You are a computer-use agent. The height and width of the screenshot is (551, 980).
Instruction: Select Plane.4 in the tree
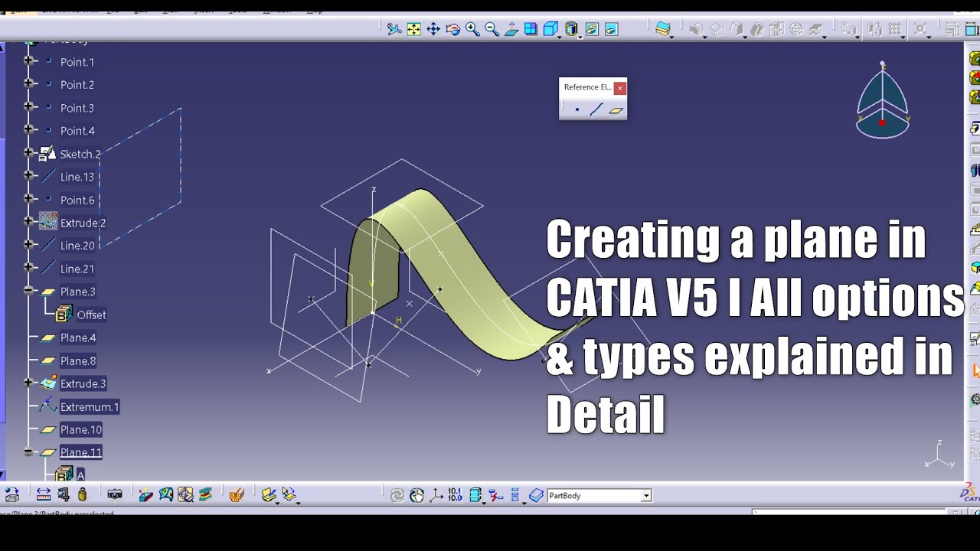tap(78, 337)
